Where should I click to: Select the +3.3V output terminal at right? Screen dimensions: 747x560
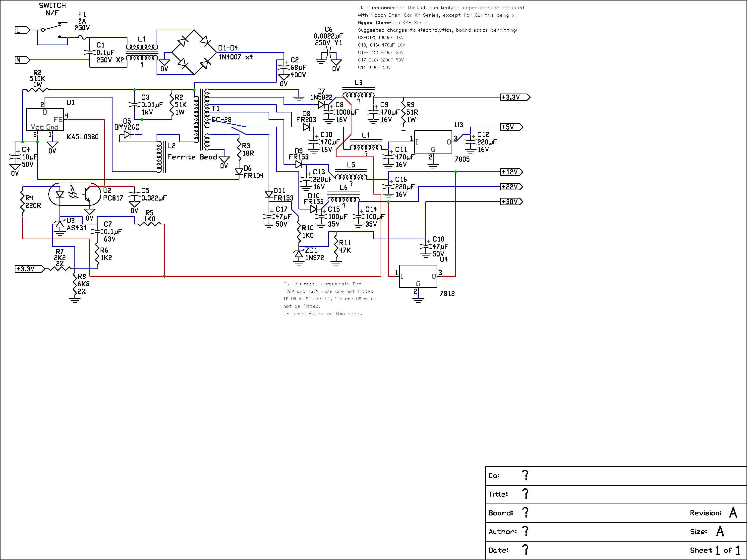point(515,97)
